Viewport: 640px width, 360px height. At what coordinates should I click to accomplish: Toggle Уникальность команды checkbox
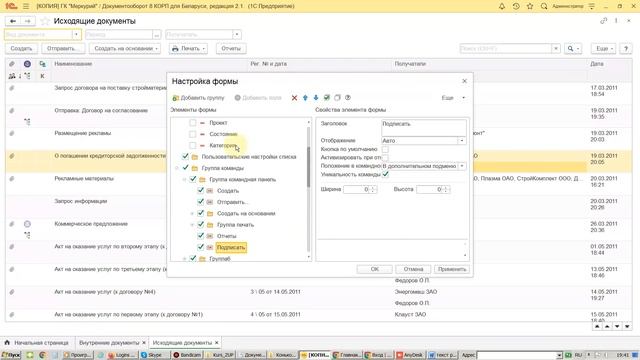(385, 174)
